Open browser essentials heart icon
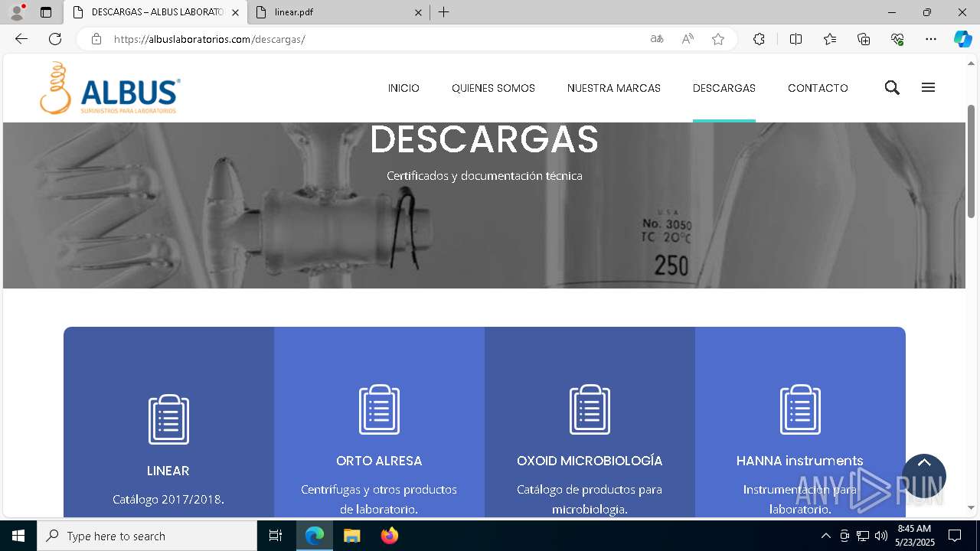Viewport: 980px width, 551px height. (x=897, y=39)
